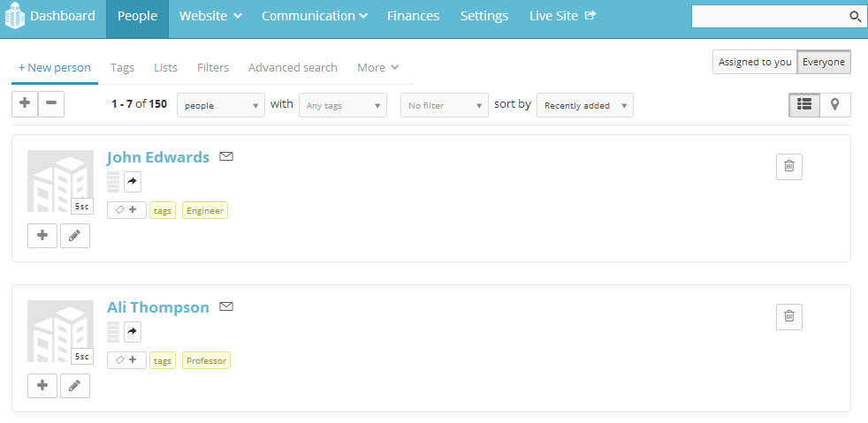868x423 pixels.
Task: Show people assigned to you
Action: [755, 62]
